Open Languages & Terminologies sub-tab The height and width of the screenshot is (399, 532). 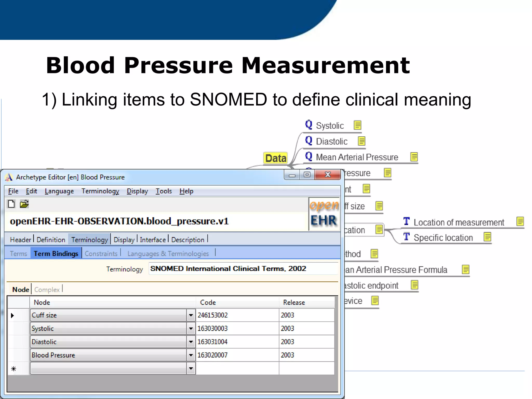point(168,254)
